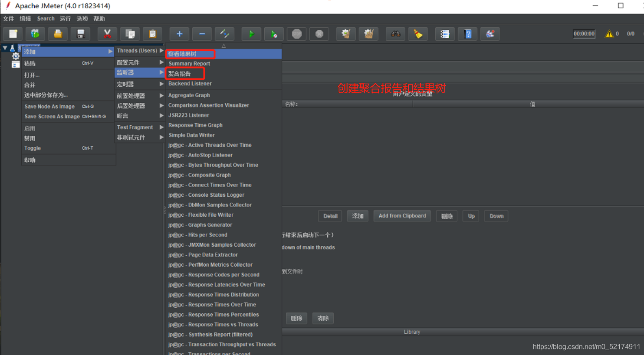Expand the 定时器 submenu

(140, 84)
